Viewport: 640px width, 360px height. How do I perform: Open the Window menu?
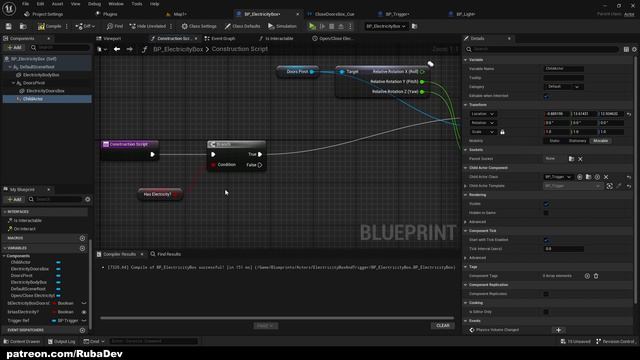pos(116,4)
